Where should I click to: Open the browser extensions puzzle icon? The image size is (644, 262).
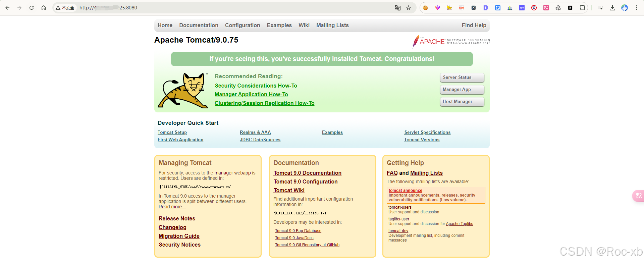(582, 8)
